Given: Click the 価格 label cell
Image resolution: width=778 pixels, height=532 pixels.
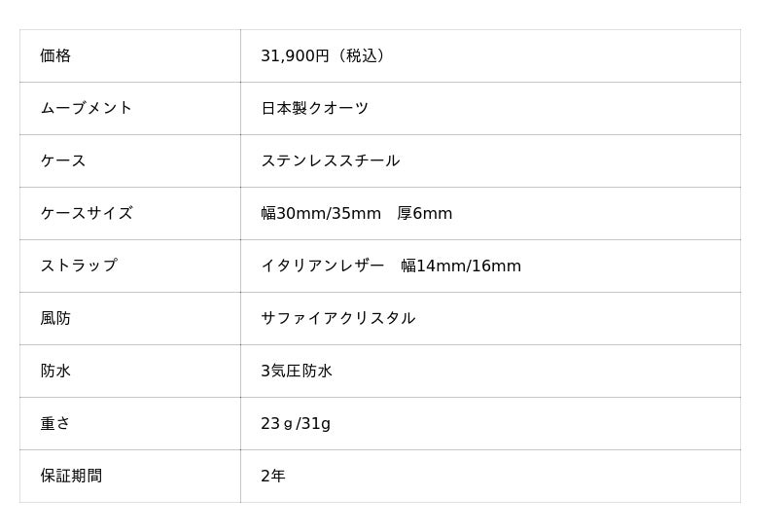Looking at the screenshot, I should pos(55,56).
